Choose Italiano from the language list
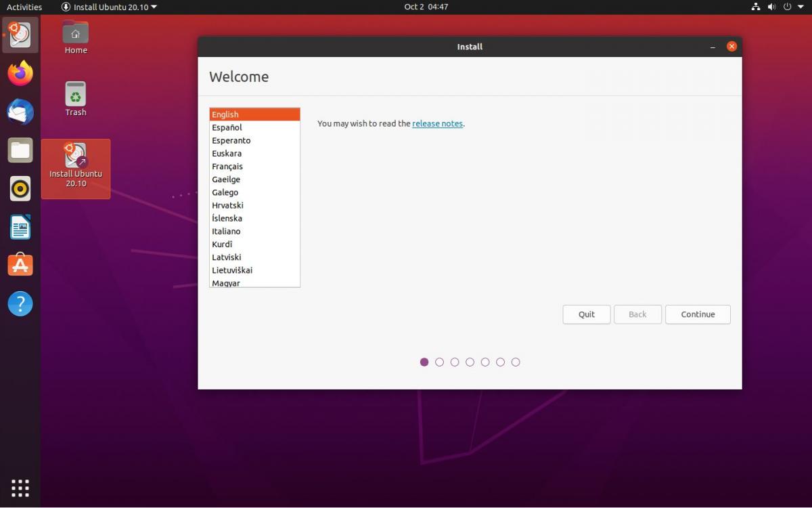The image size is (812, 508). (x=227, y=232)
